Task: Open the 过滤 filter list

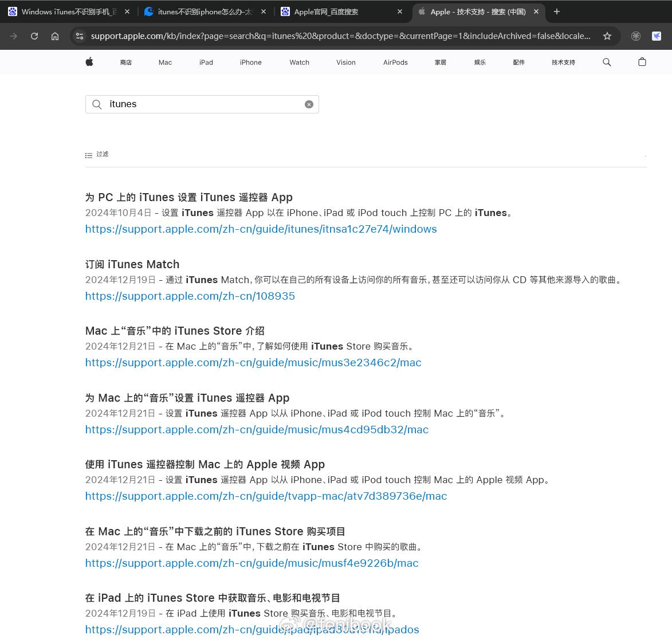Action: point(97,154)
